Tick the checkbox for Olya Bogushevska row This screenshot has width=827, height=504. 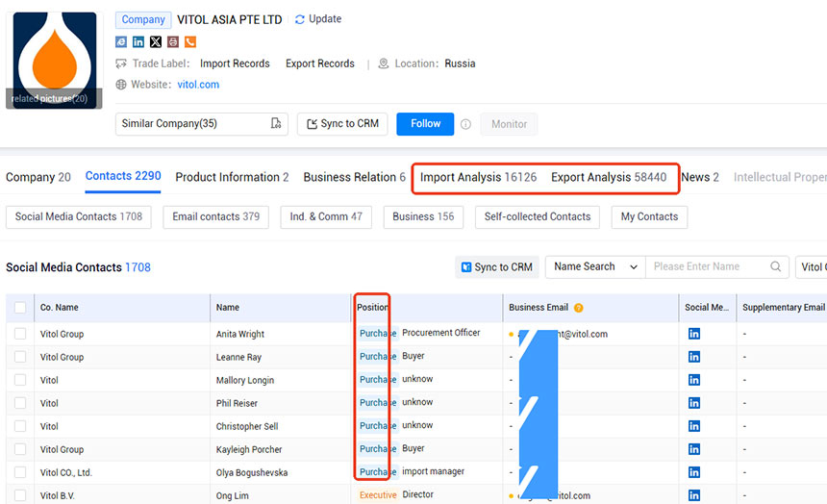[x=20, y=472]
